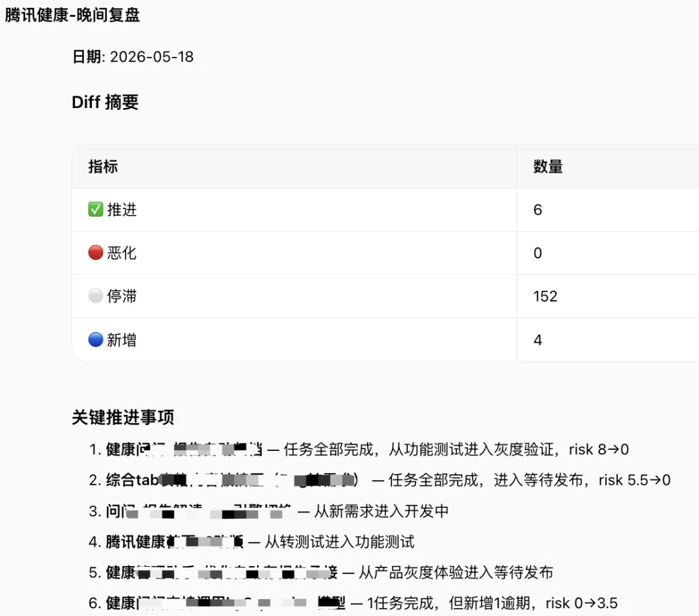This screenshot has height=616, width=699.
Task: Click item 1 text 从功能测试进入灰度验证
Action: pyautogui.click(x=471, y=449)
